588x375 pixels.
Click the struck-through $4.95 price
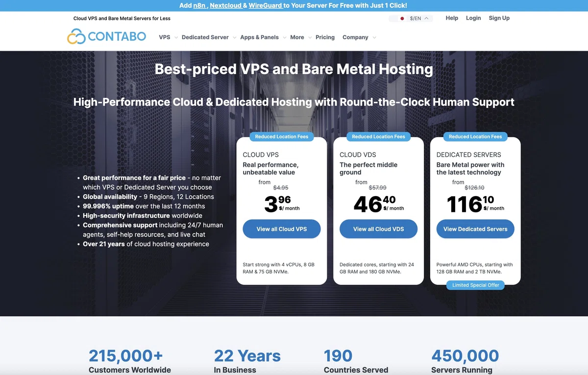pos(281,187)
